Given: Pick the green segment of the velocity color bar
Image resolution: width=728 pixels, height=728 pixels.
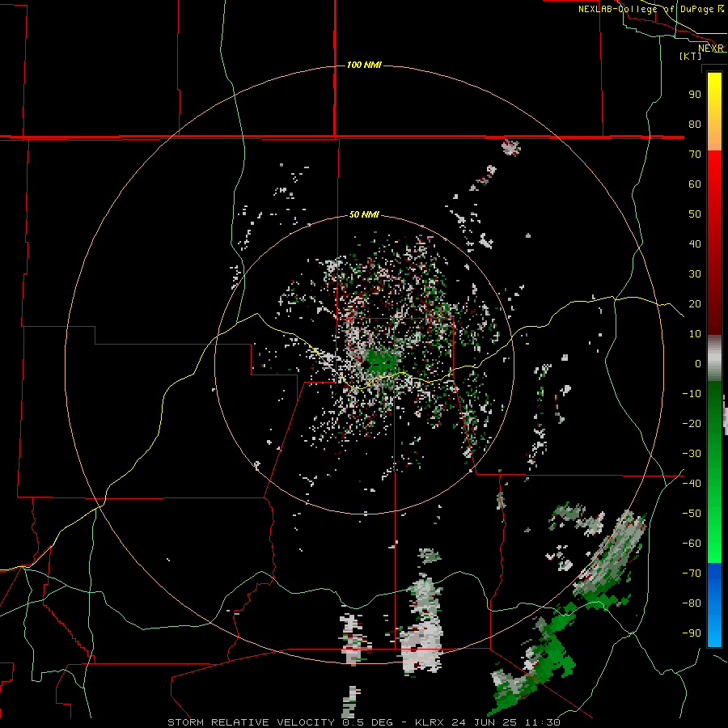Looking at the screenshot, I should [x=714, y=472].
